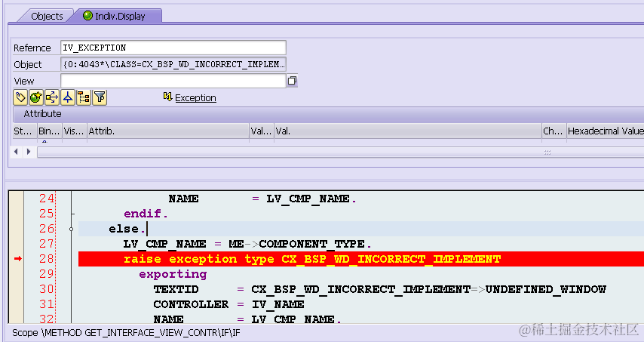This screenshot has width=644, height=342.
Task: Click the filter funnel toolbar icon
Action: [x=100, y=97]
